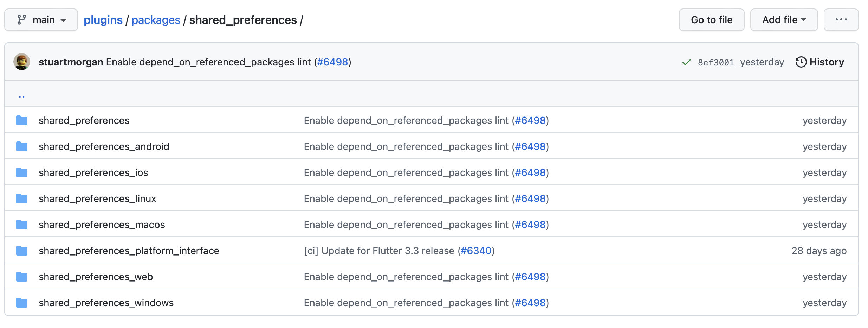This screenshot has height=328, width=868.
Task: Open the shared_preferences_android folder
Action: click(x=104, y=146)
